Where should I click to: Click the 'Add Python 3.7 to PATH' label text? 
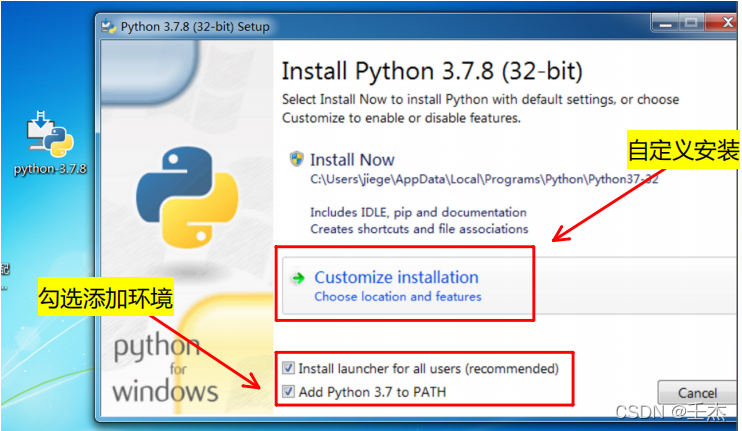(x=372, y=392)
